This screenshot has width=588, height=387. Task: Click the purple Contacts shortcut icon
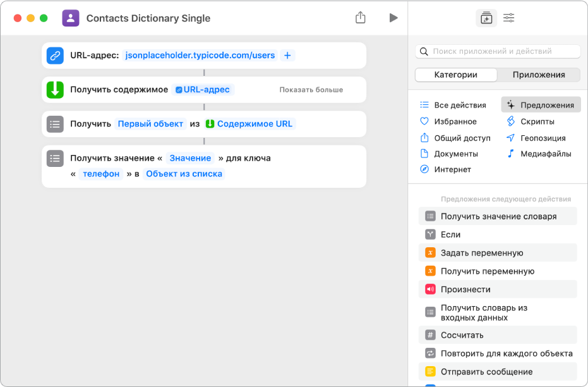coord(71,18)
